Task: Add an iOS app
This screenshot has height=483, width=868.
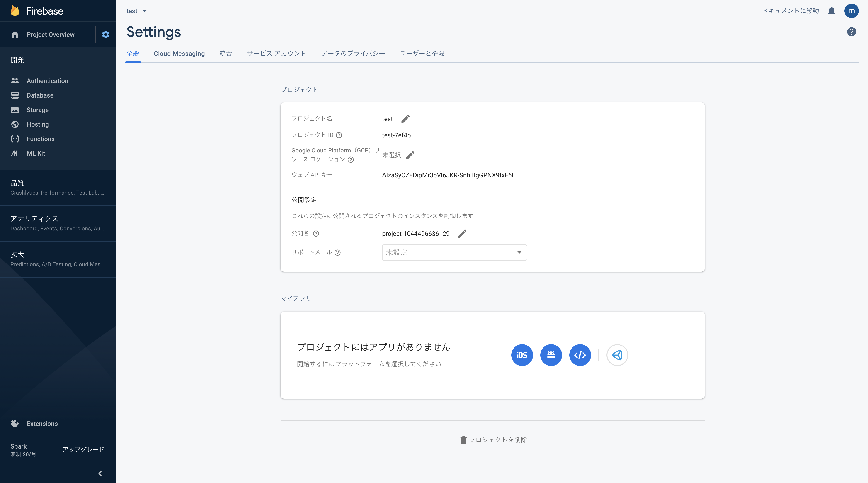Action: [522, 355]
